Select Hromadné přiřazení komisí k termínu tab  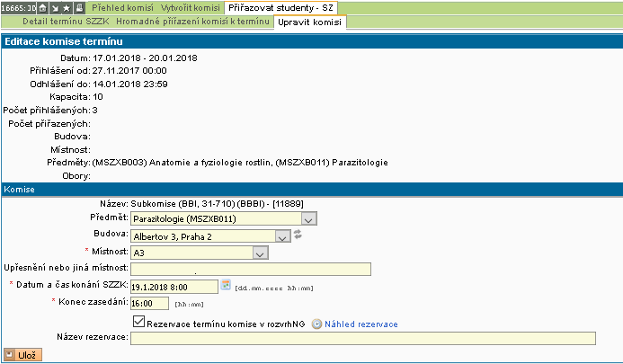pos(193,22)
